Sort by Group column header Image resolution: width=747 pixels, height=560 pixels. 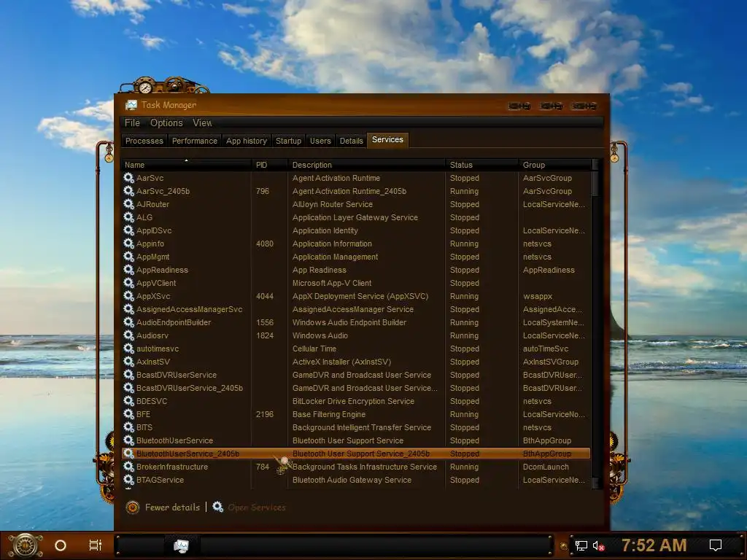(554, 165)
